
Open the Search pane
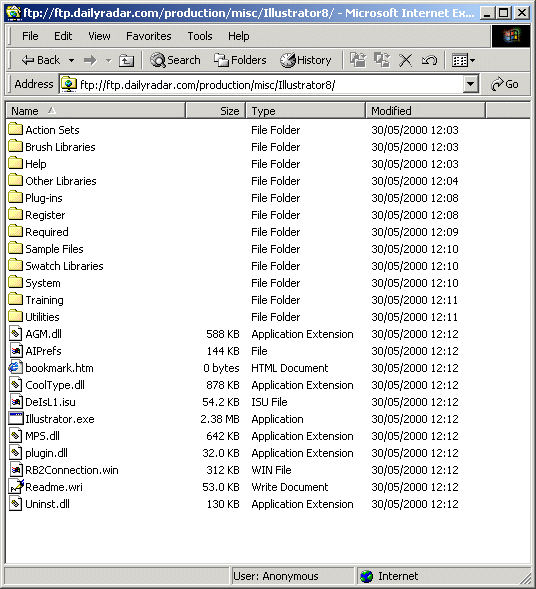click(175, 60)
